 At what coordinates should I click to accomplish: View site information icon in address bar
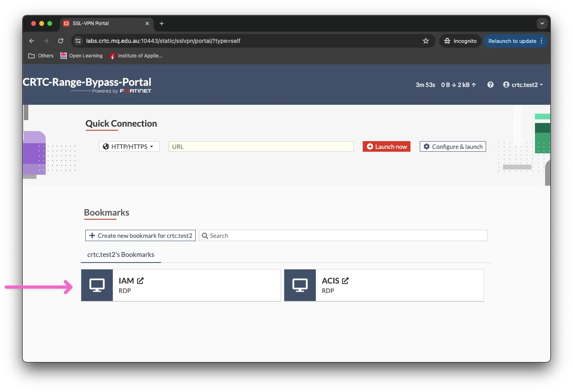[78, 41]
